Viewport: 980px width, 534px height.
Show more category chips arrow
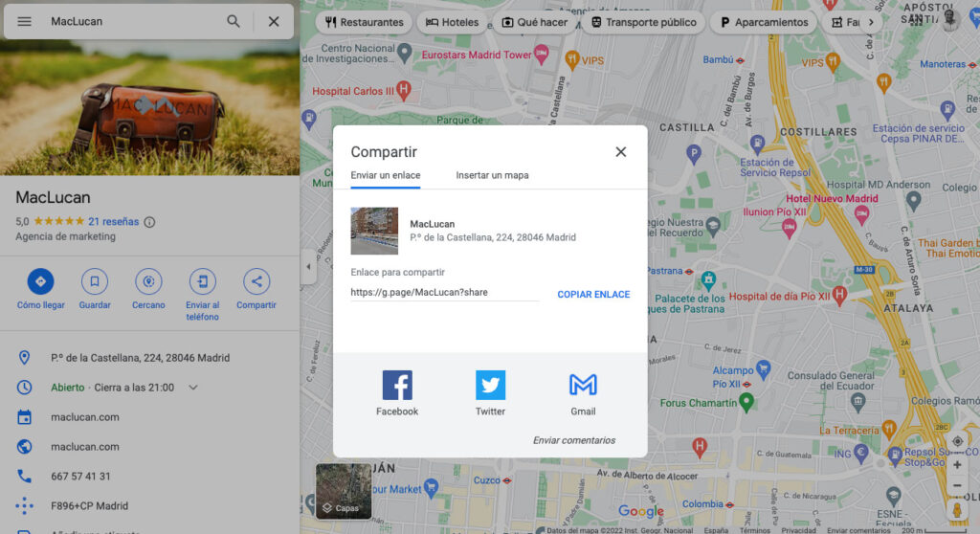[871, 23]
